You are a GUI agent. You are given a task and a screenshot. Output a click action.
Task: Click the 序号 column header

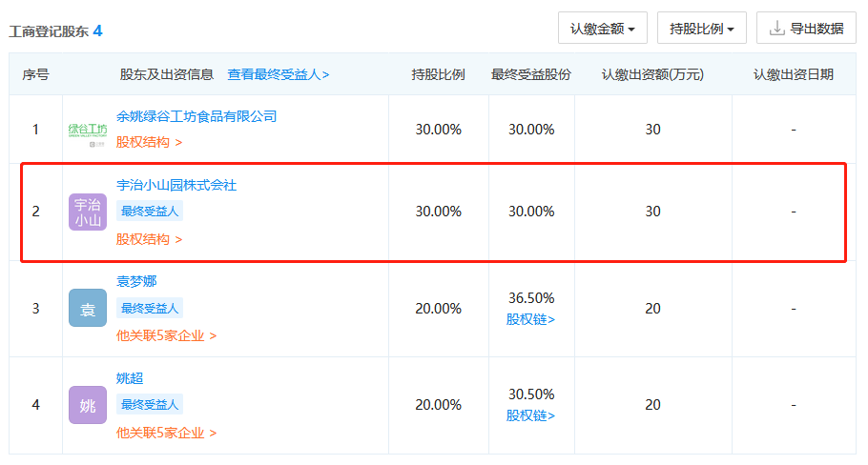click(x=35, y=74)
